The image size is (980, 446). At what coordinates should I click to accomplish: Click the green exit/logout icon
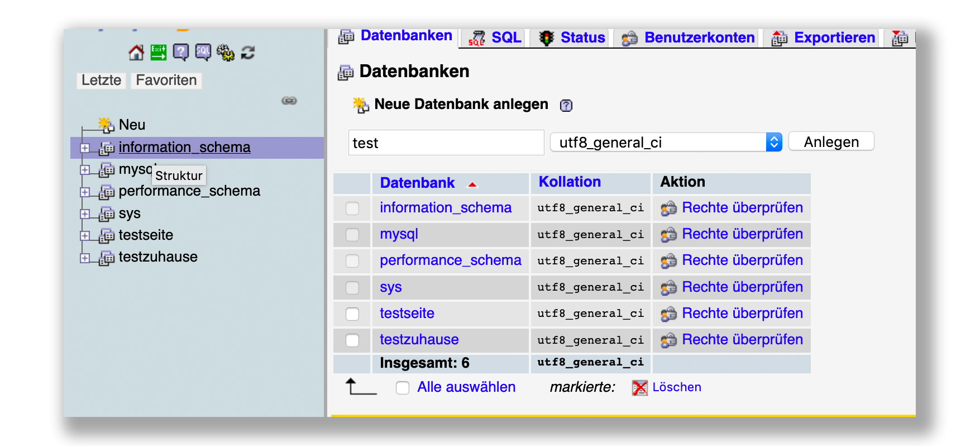(x=159, y=53)
